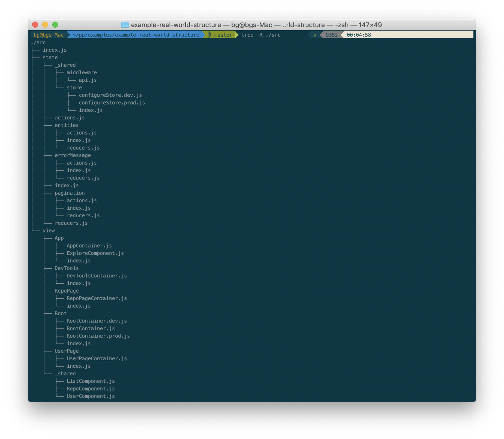The height and width of the screenshot is (439, 504).
Task: Maximize the terminal with the green button
Action: coord(55,25)
